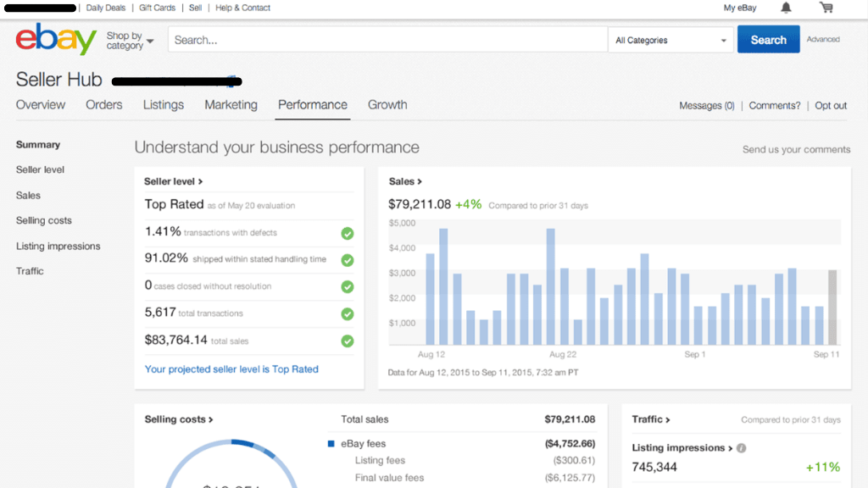
Task: Click the eBay fees row label
Action: [363, 444]
